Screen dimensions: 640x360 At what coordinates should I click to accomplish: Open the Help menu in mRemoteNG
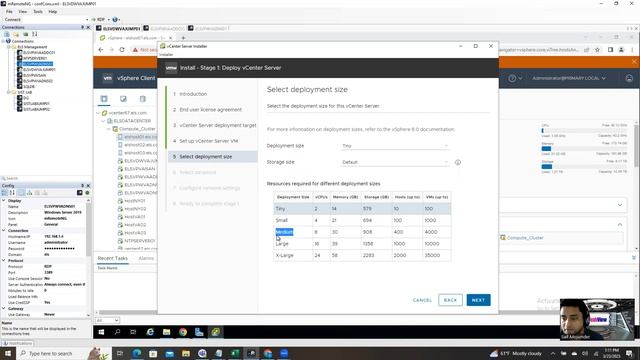[53, 11]
